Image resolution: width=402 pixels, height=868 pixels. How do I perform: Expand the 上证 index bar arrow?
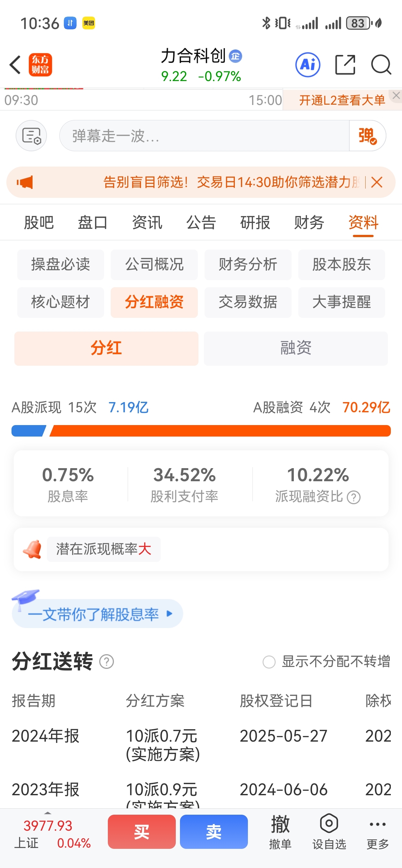[x=48, y=814]
